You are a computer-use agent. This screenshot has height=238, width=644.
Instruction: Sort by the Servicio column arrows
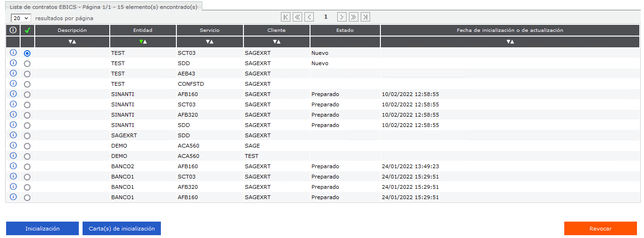210,42
